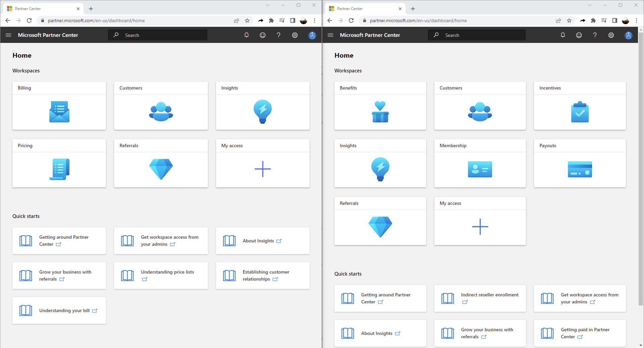The image size is (644, 348).
Task: Open Customers workspace icon in right window
Action: pos(480,112)
